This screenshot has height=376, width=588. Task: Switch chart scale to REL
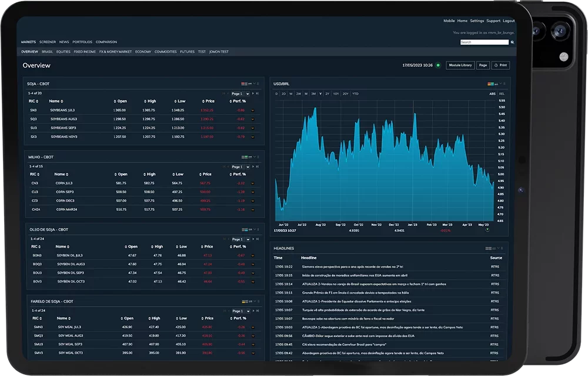502,93
